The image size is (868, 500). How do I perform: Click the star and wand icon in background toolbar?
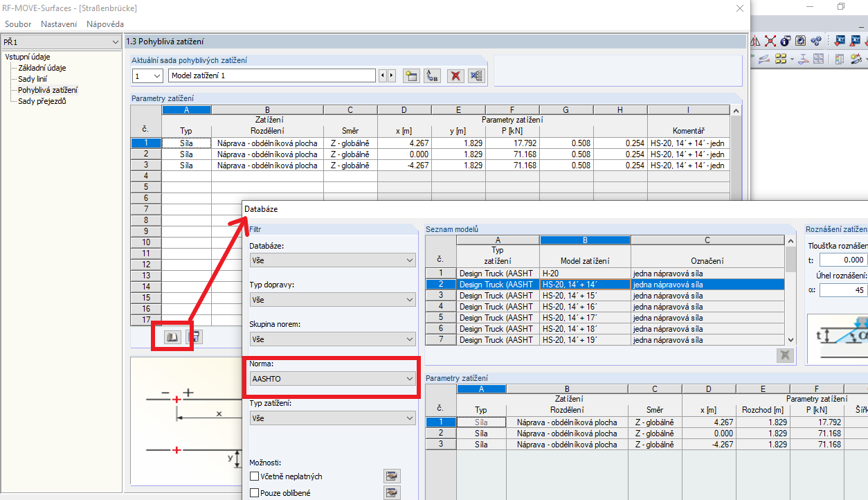[857, 59]
